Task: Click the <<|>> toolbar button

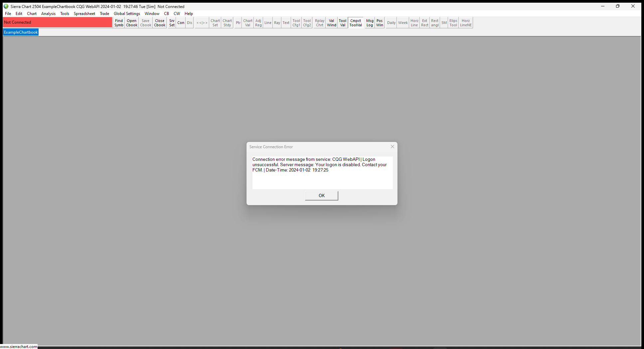Action: point(202,23)
